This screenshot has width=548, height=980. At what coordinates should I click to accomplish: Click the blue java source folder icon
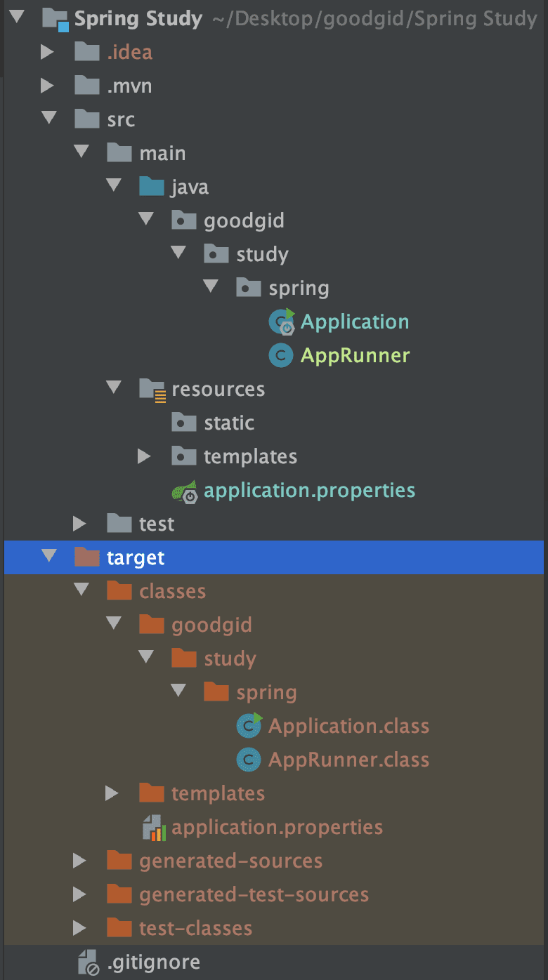tap(150, 186)
